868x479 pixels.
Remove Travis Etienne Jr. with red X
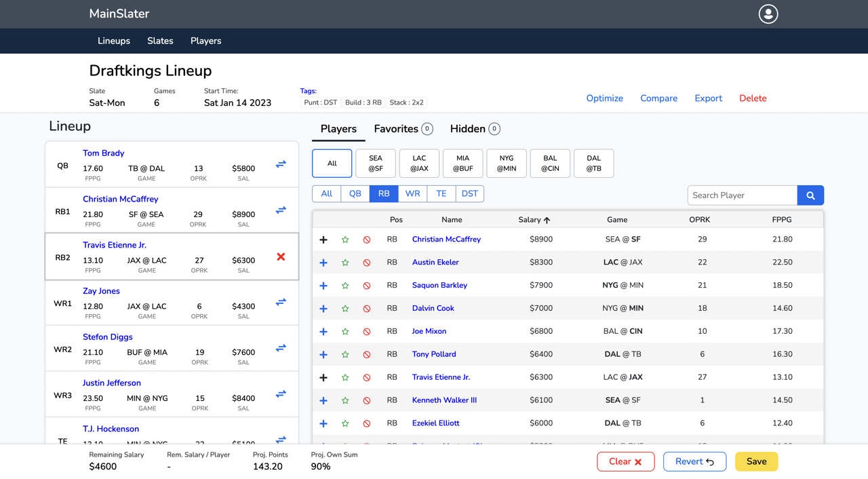[281, 256]
